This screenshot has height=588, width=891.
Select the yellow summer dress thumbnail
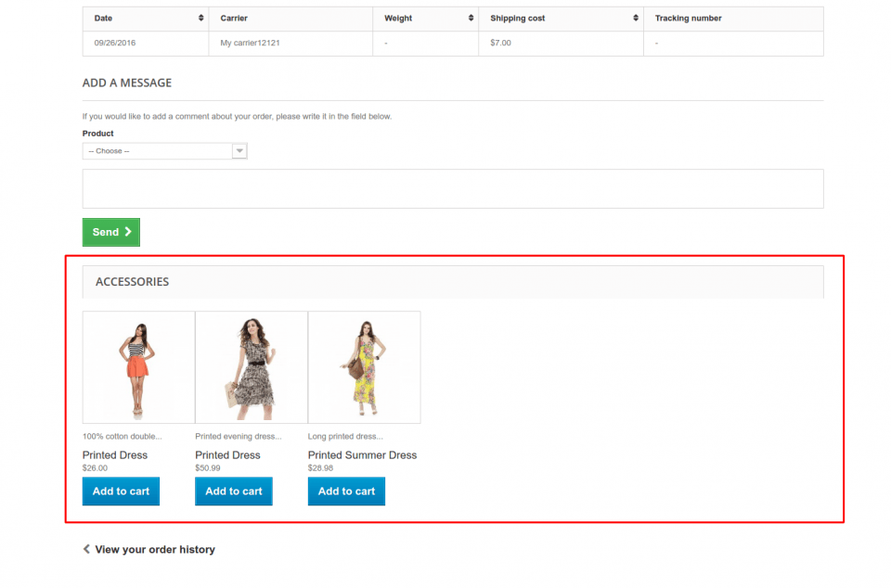(364, 367)
